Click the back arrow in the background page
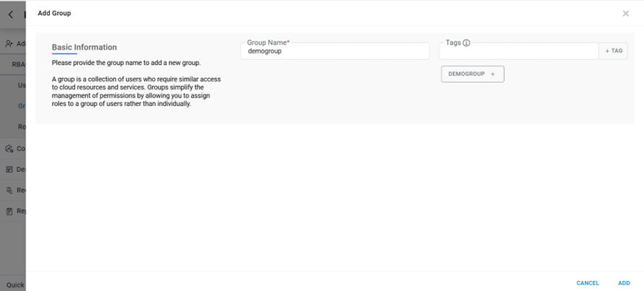 click(x=11, y=14)
